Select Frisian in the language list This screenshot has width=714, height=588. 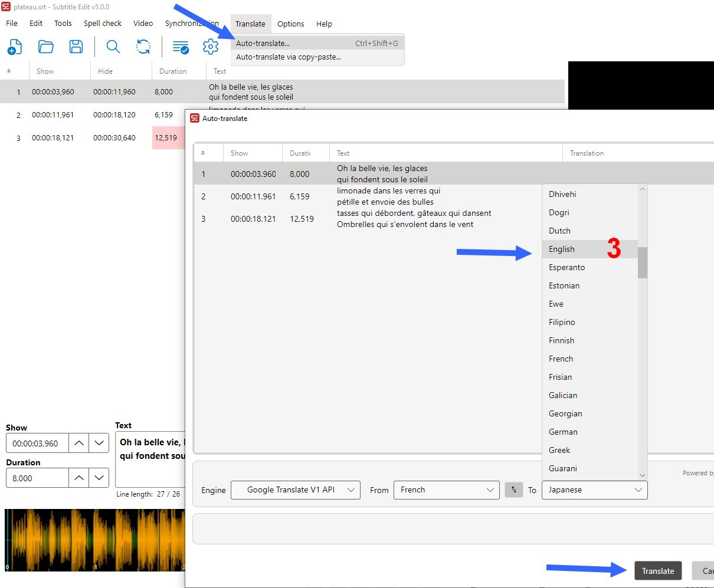[x=589, y=377]
